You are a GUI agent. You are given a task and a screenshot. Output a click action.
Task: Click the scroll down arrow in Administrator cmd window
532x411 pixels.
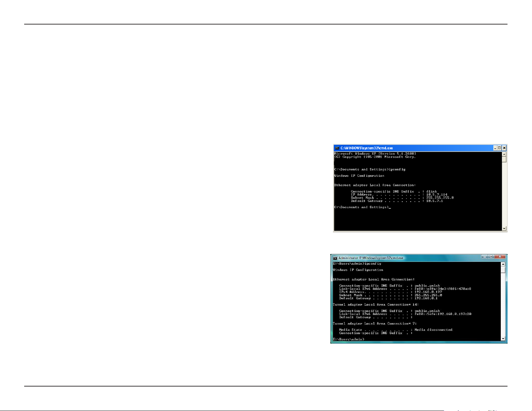coord(503,339)
